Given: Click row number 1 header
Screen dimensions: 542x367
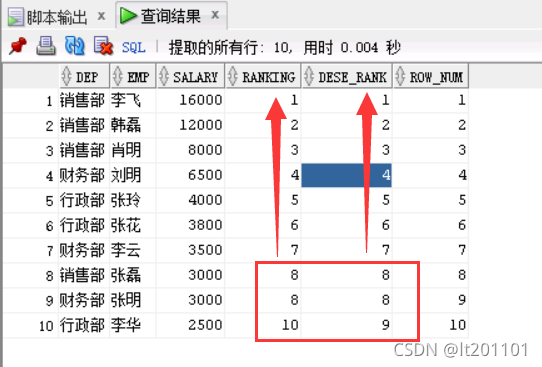Looking at the screenshot, I should pyautogui.click(x=31, y=101).
